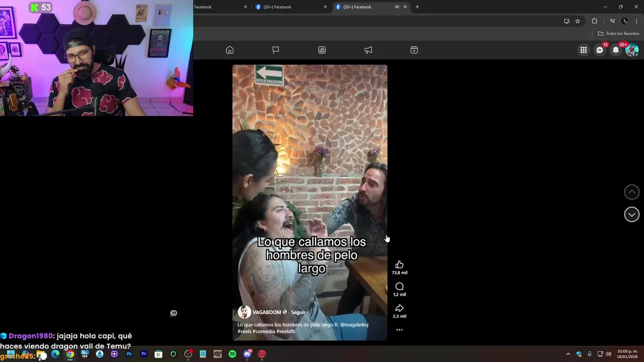Open the Notepad icon in taskbar

pos(203,354)
